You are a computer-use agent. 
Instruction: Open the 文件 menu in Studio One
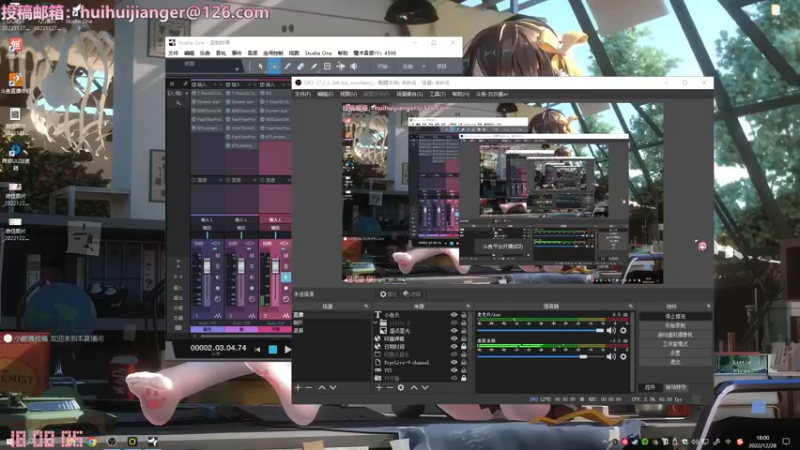(x=173, y=53)
